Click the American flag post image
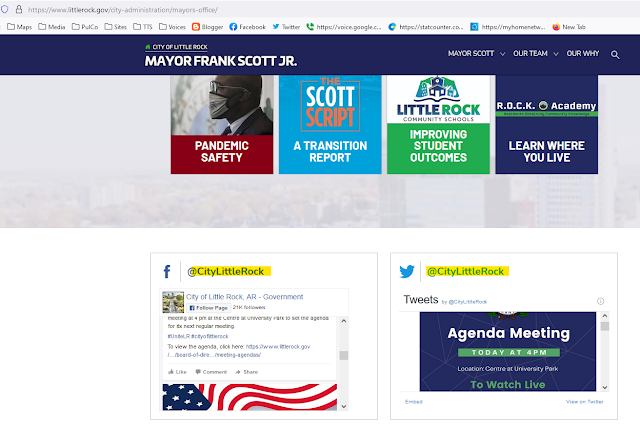The height and width of the screenshot is (428, 640). point(250,397)
